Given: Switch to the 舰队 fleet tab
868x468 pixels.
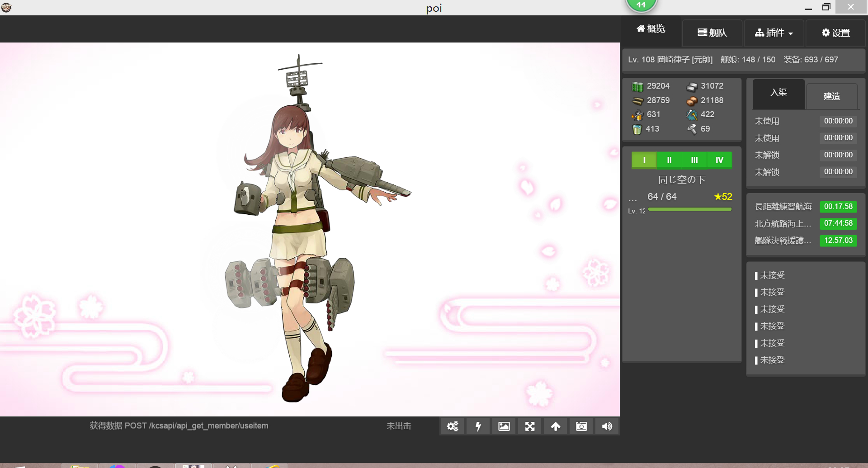Looking at the screenshot, I should 712,33.
